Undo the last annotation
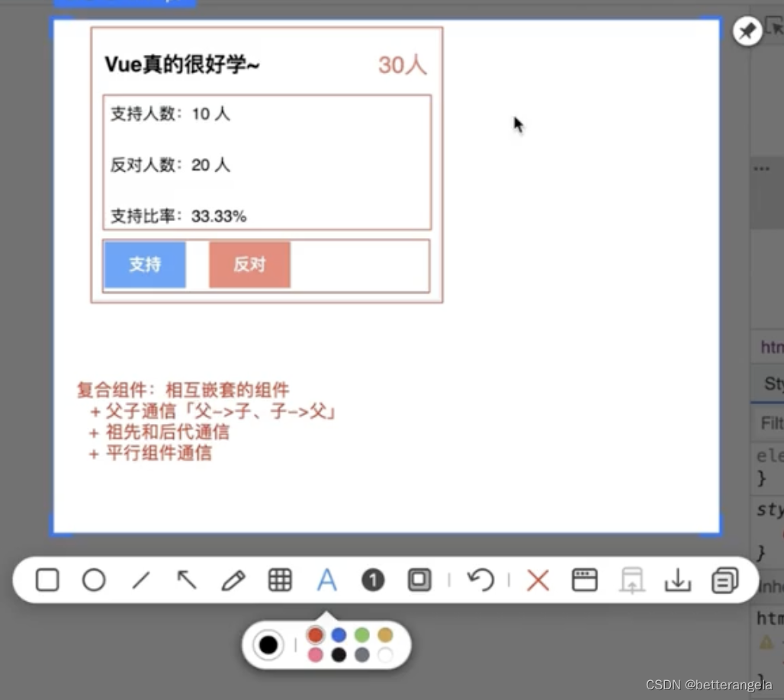Viewport: 784px width, 700px height. pyautogui.click(x=480, y=580)
